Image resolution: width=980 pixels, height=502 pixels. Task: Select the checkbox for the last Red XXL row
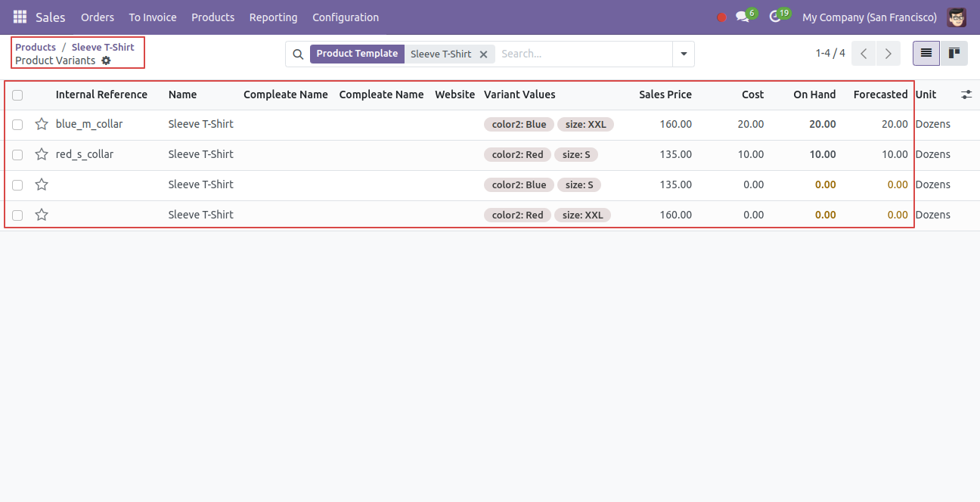point(17,215)
